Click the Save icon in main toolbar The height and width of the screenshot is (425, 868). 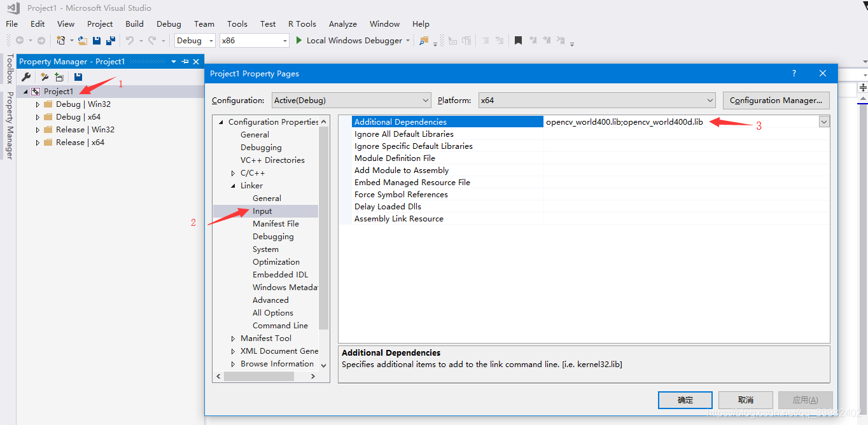click(x=97, y=41)
